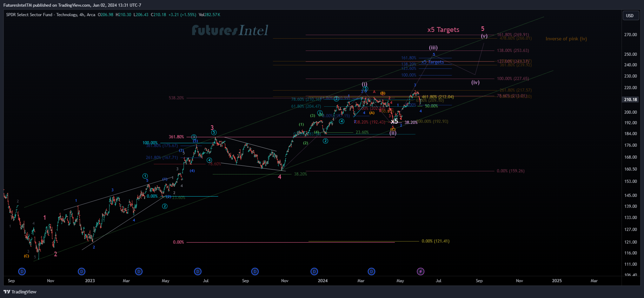Click the green 50.00% label
Image resolution: width=644 pixels, height=298 pixels.
tap(431, 106)
